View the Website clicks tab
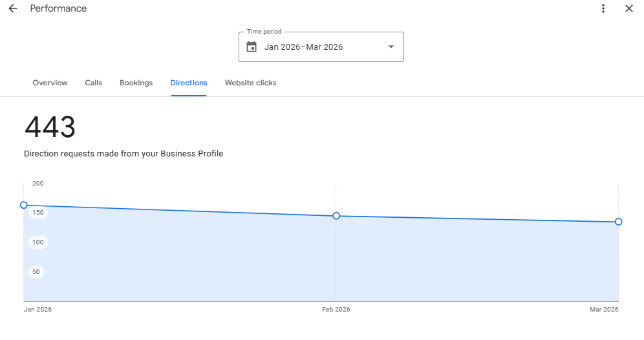 click(x=250, y=83)
